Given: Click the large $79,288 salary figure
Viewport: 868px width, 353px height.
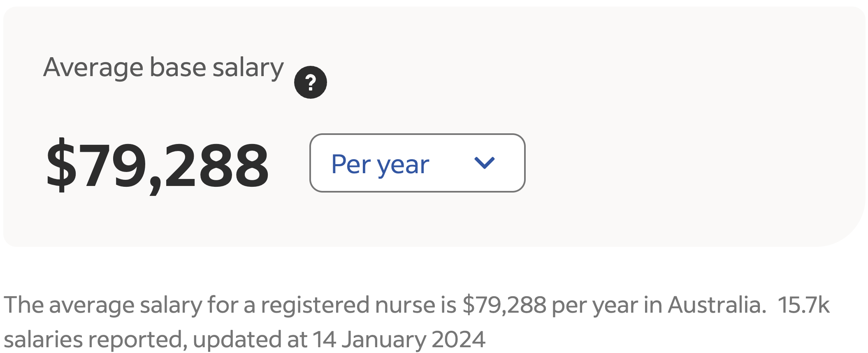Looking at the screenshot, I should [158, 165].
